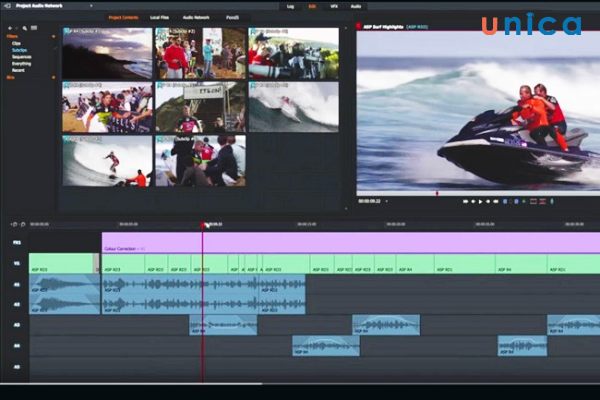Toggle the list view icon in sidebar
The height and width of the screenshot is (400, 600).
click(x=34, y=28)
